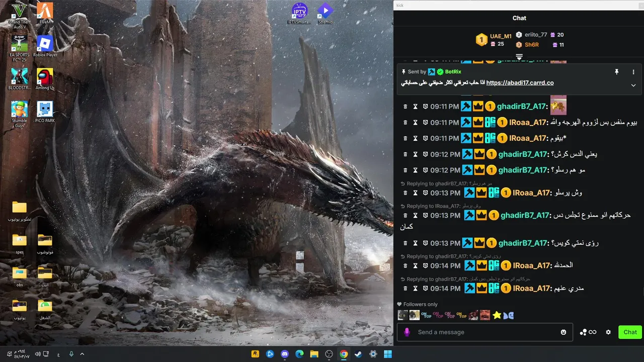Screen dimensions: 644x362
Task: Open Steam from the taskbar
Action: point(358,354)
